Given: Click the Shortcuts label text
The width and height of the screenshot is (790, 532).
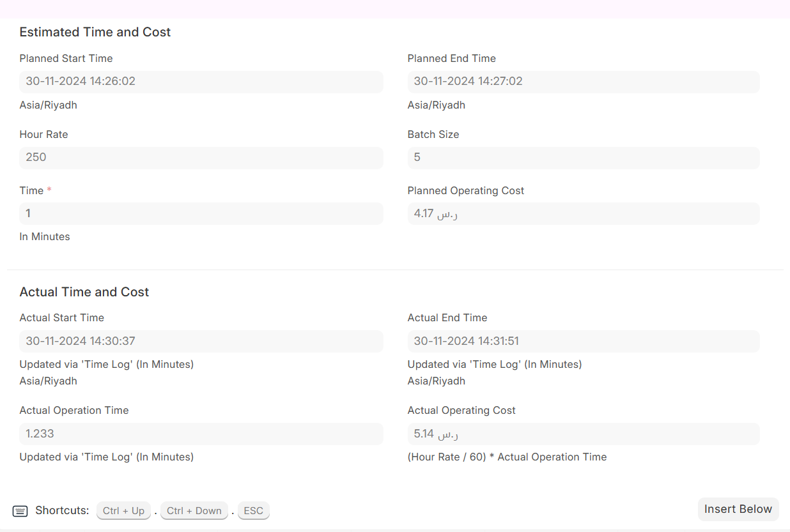Looking at the screenshot, I should (x=62, y=511).
